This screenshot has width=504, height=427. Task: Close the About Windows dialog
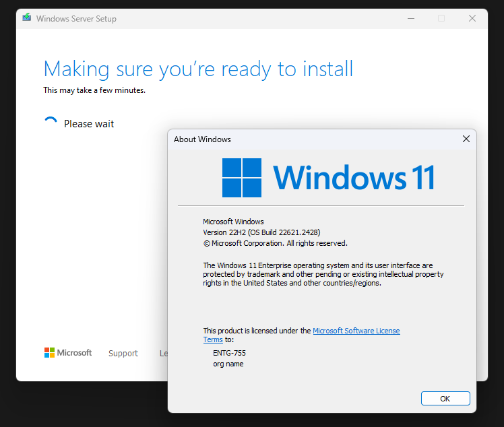(466, 139)
